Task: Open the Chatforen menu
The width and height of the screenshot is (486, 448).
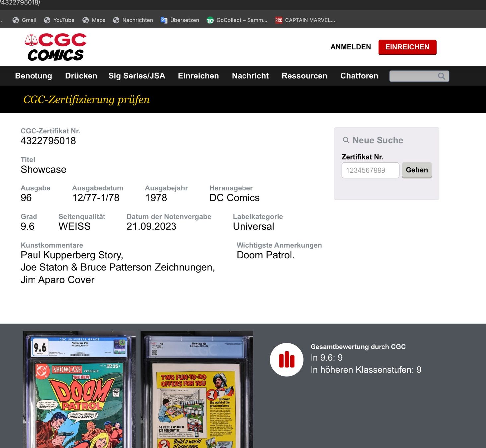Action: pos(359,76)
